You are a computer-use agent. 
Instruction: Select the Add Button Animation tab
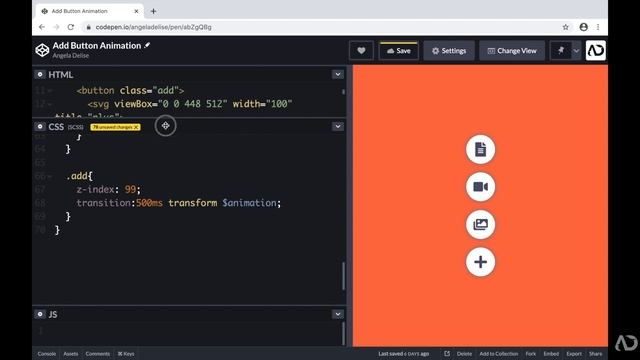[89, 11]
